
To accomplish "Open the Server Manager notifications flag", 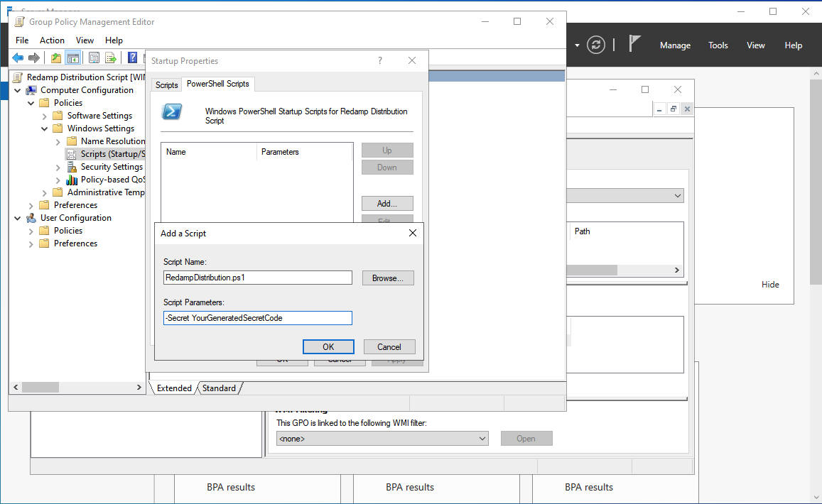I will [634, 44].
